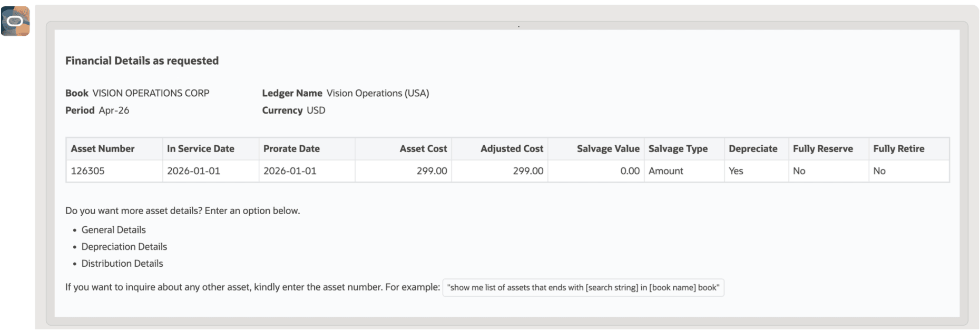Click the VISION OPERATIONS CORP book value

(151, 93)
